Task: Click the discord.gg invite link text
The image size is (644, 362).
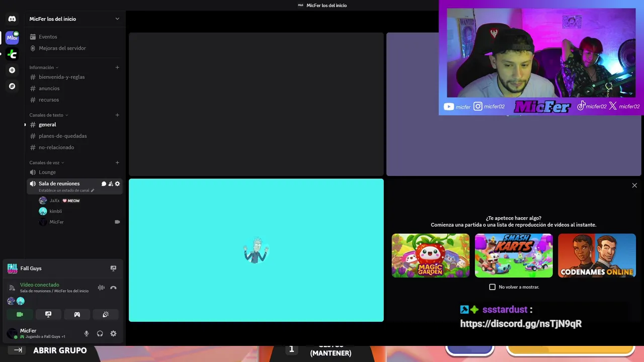Action: (521, 324)
